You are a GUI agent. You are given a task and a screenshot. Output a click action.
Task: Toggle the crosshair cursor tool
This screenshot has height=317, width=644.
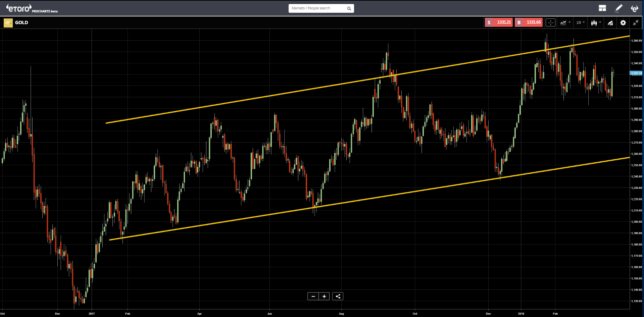click(x=550, y=22)
